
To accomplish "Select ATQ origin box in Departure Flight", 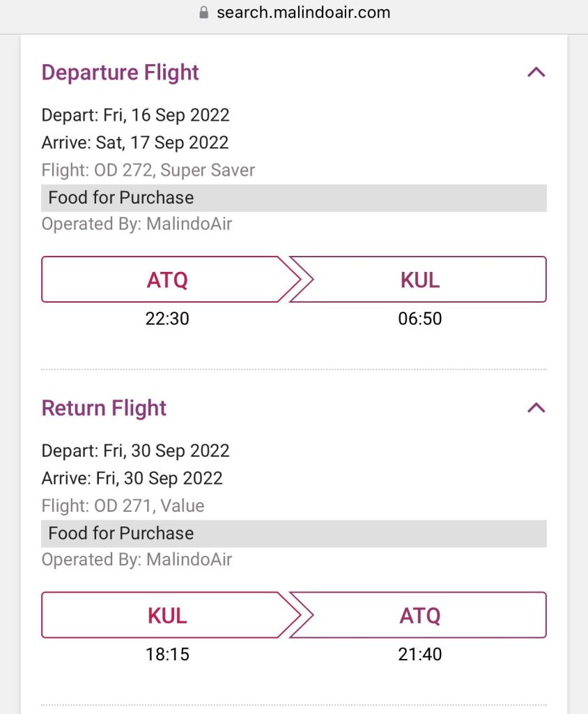I will (x=167, y=280).
